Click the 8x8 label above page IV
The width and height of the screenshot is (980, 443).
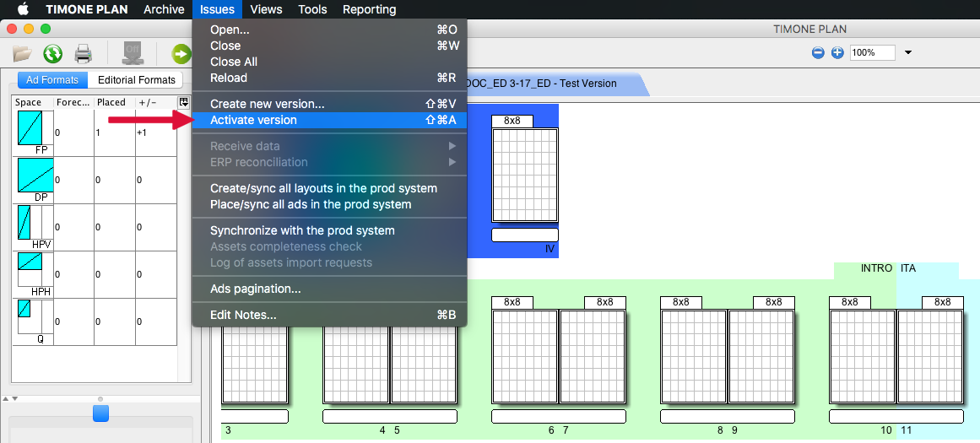(x=512, y=121)
